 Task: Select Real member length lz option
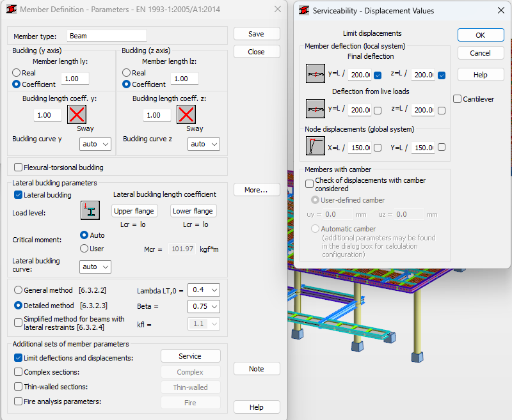(126, 72)
